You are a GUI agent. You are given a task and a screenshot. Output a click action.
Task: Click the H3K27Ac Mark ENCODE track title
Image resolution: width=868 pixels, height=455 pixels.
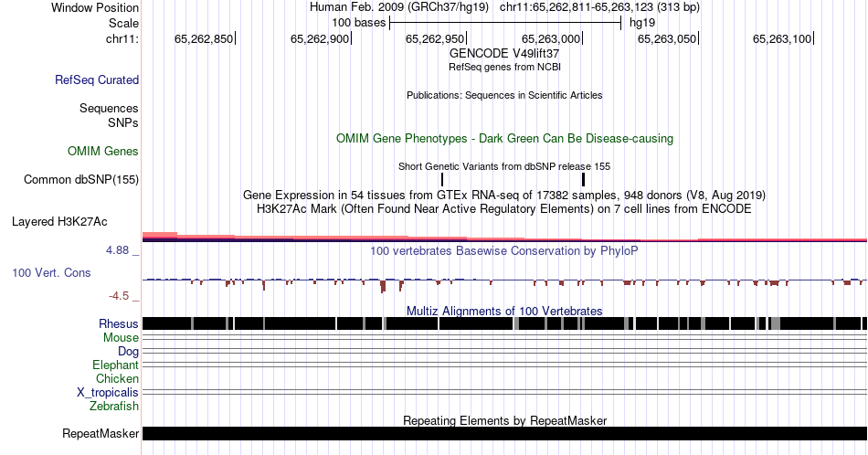coord(504,208)
